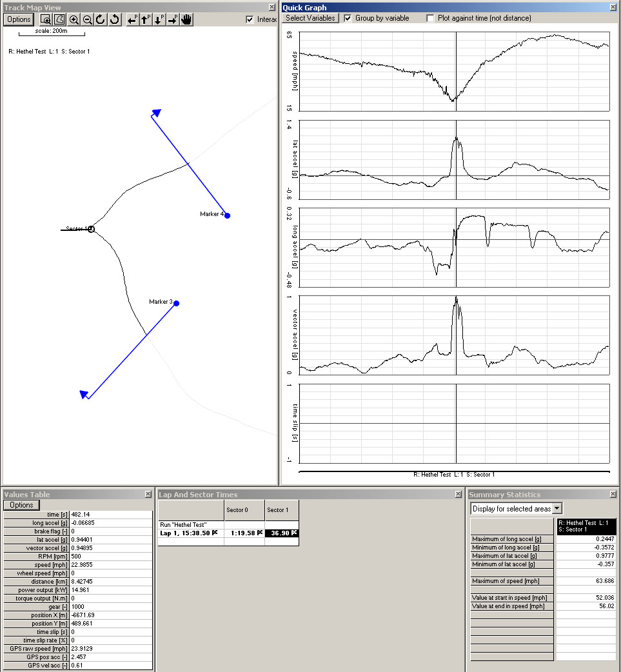Zoom out of the track map

point(87,19)
